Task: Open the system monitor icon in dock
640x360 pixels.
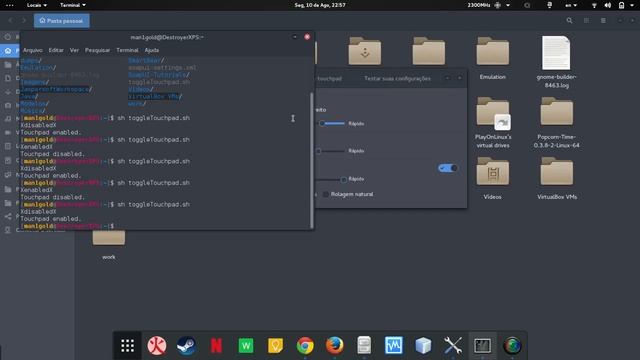Action: coord(394,346)
